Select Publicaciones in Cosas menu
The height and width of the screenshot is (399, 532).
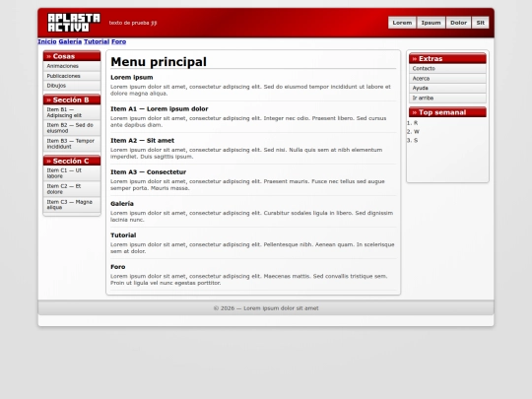72,76
